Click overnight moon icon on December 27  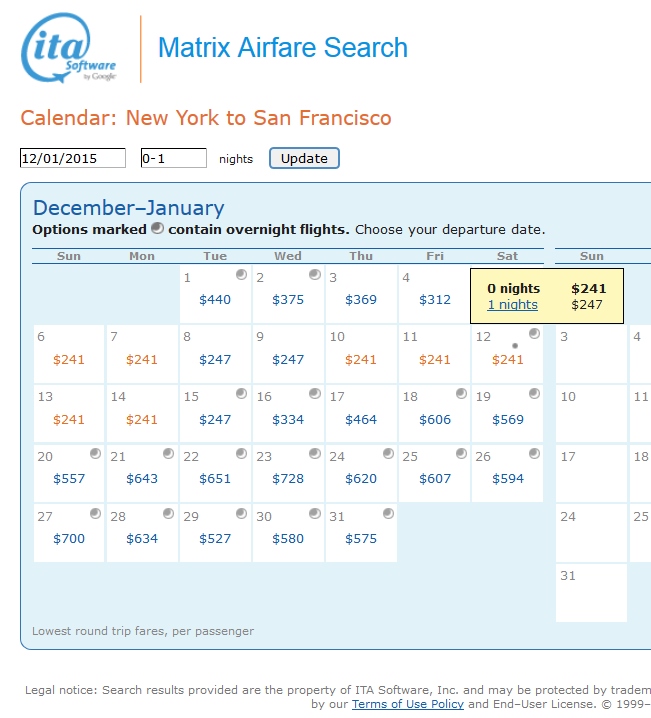(x=95, y=514)
